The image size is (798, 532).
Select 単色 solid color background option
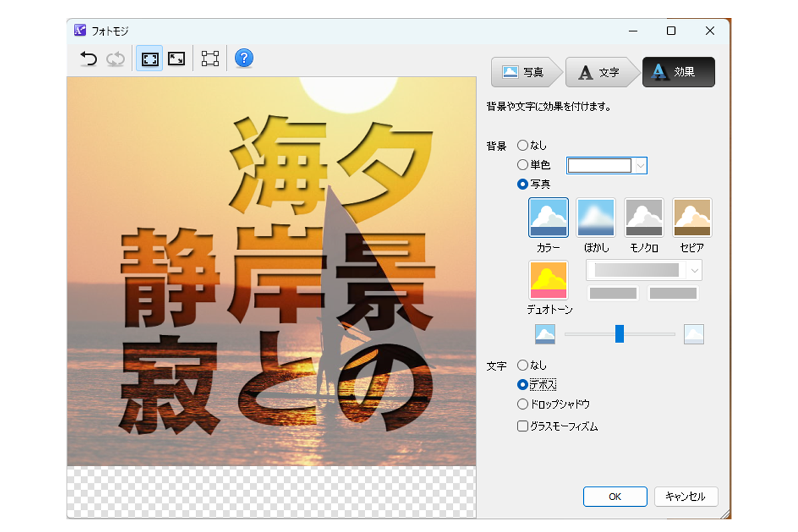pyautogui.click(x=523, y=165)
